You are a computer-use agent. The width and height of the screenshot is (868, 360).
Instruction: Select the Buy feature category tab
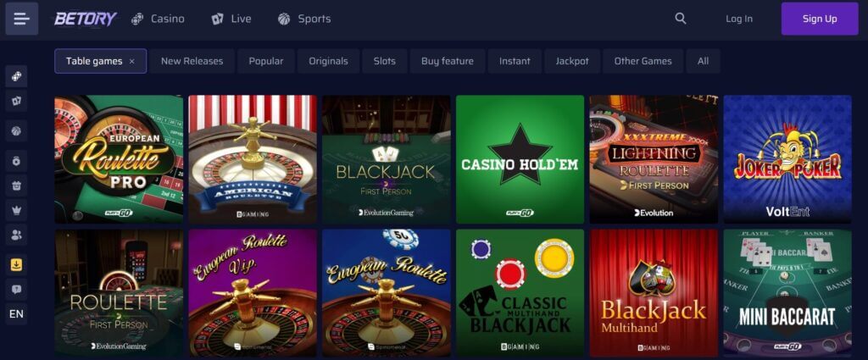click(448, 61)
